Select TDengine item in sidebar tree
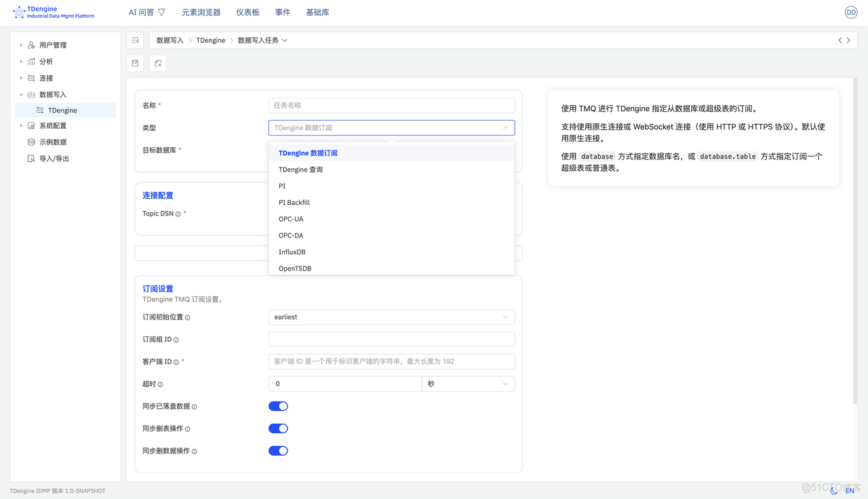Image resolution: width=868 pixels, height=499 pixels. 66,110
